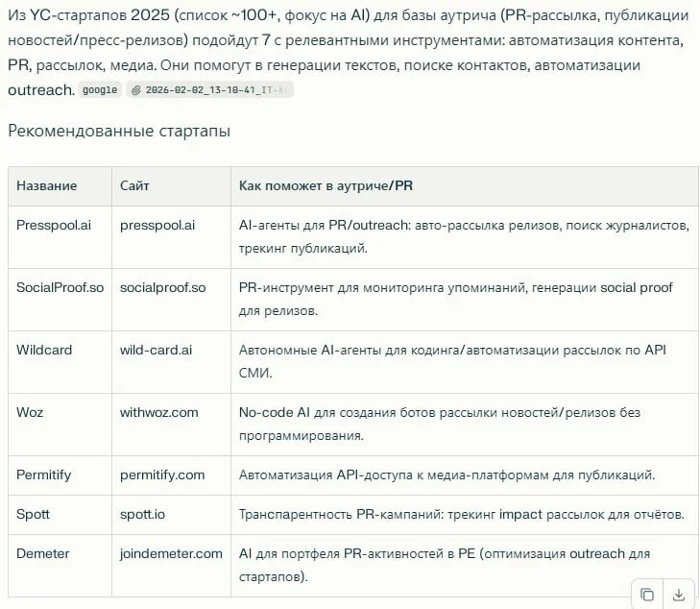Select the Wildcard name cell
This screenshot has height=609, width=700.
coord(44,350)
